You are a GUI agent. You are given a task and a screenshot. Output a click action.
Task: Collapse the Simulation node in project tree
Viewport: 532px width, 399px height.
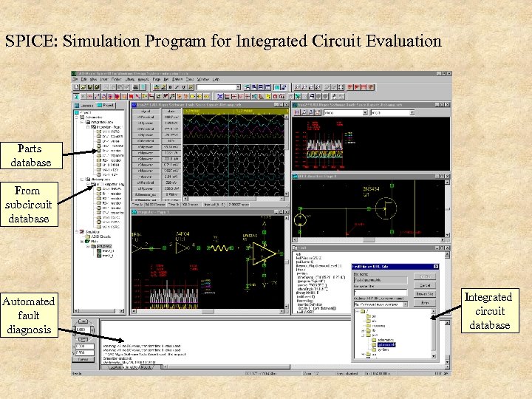[x=76, y=232]
